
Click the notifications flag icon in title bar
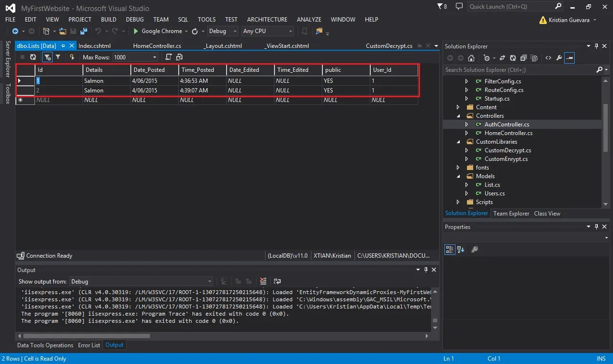coord(441,7)
